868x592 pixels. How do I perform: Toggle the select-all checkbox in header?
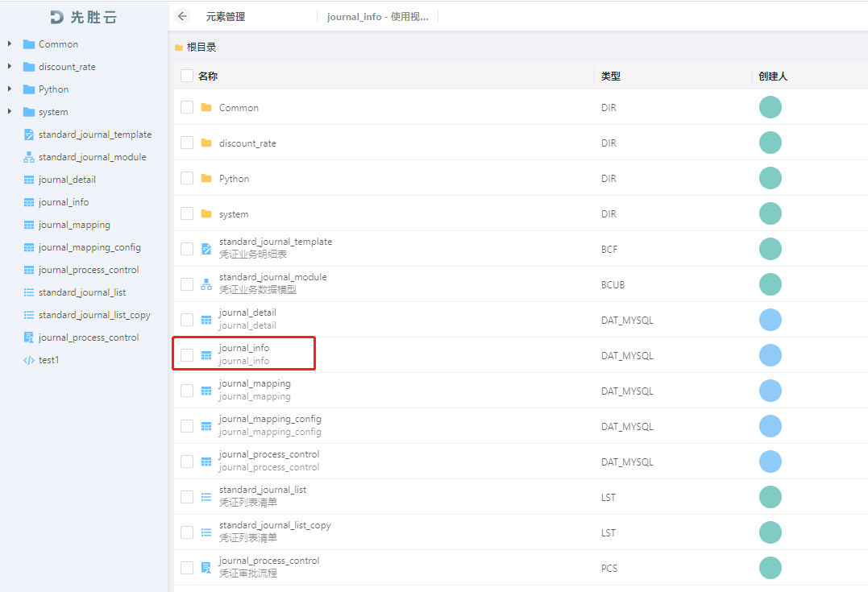187,76
